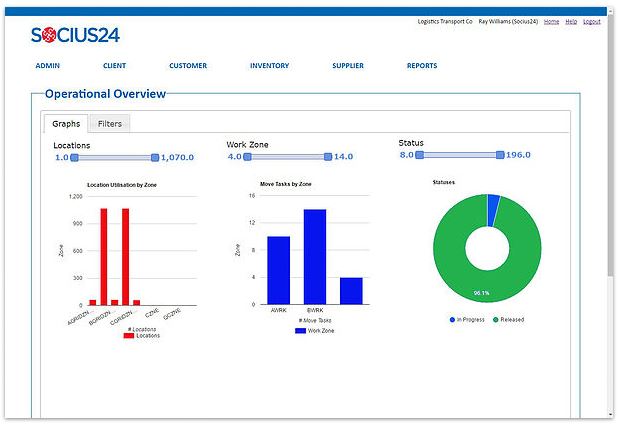Viewport: 621px width, 424px height.
Task: Open the INVENTORY menu
Action: (x=269, y=66)
